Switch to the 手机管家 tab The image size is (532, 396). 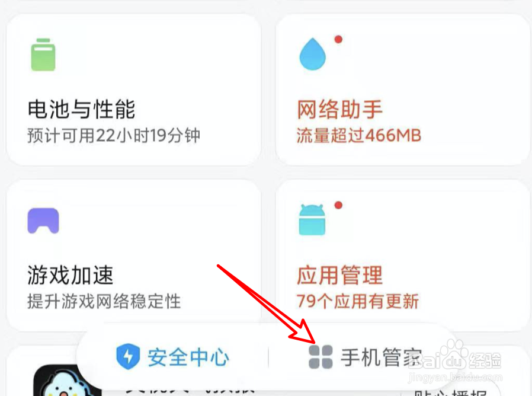tap(365, 357)
